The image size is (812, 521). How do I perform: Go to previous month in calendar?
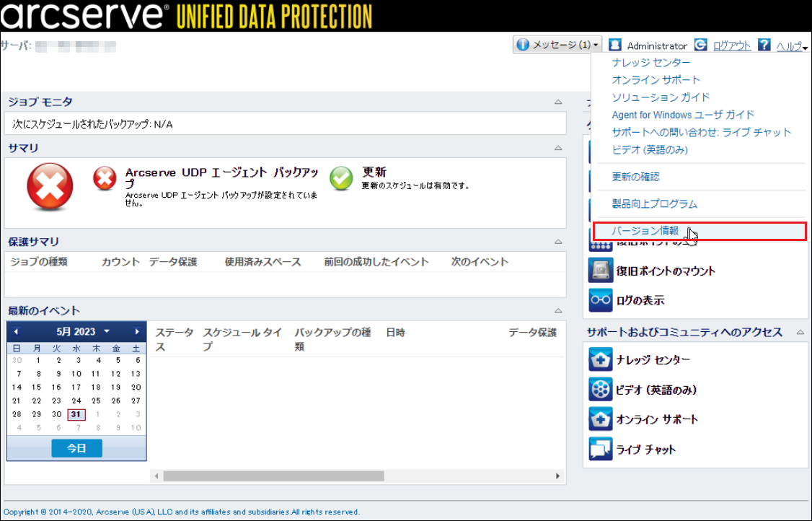(x=16, y=331)
